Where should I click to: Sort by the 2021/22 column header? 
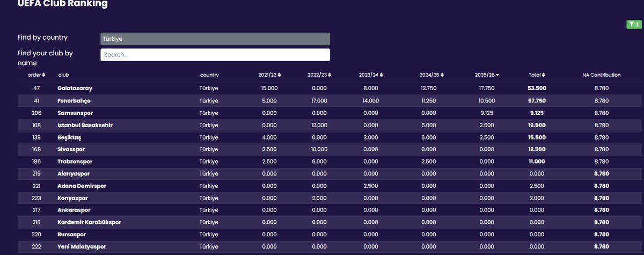(x=269, y=75)
